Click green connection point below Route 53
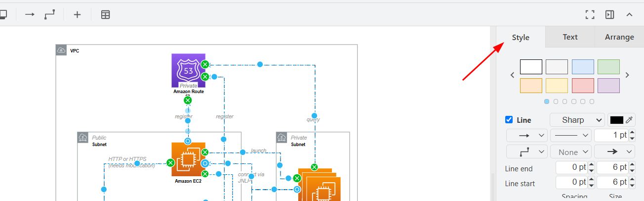This screenshot has height=201, width=644. [188, 100]
